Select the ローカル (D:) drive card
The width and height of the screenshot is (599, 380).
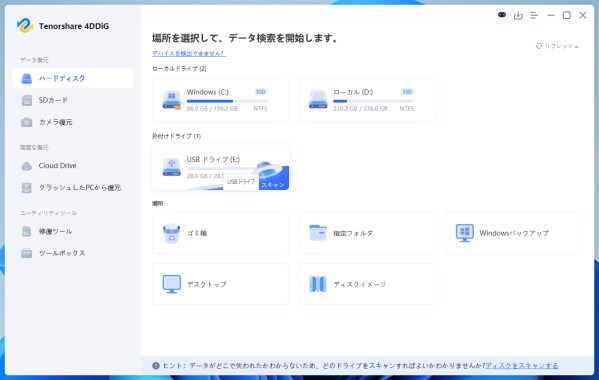(367, 100)
